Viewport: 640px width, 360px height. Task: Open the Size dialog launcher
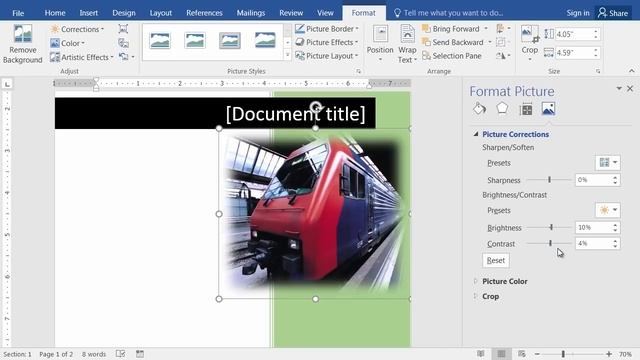coord(598,71)
